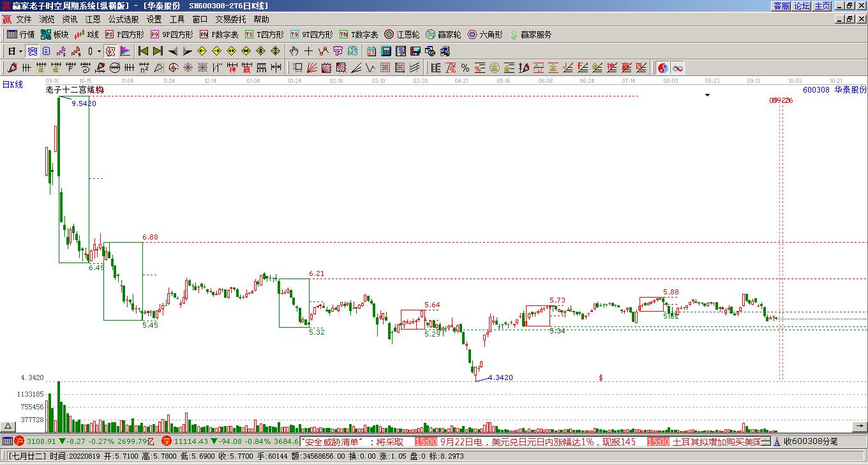Open the 交易委托 menu
The height and width of the screenshot is (465, 868).
(x=230, y=20)
